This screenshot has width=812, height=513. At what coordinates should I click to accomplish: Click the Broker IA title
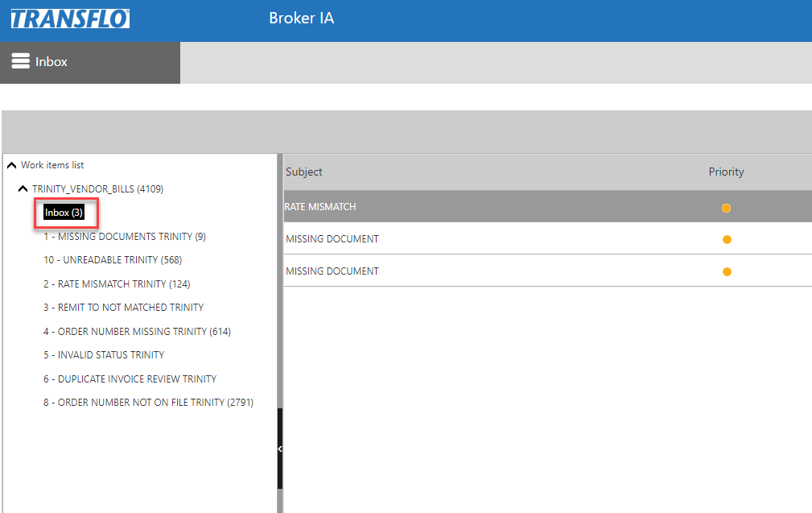(x=302, y=19)
